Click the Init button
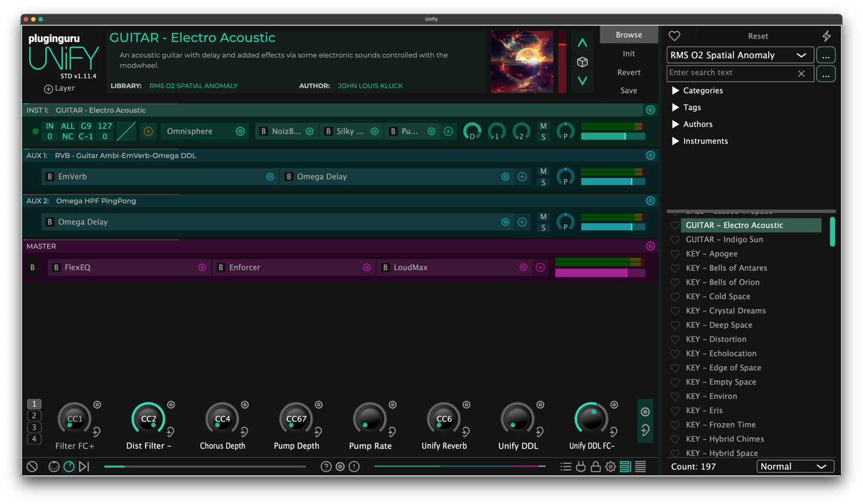The image size is (863, 504). coord(629,54)
